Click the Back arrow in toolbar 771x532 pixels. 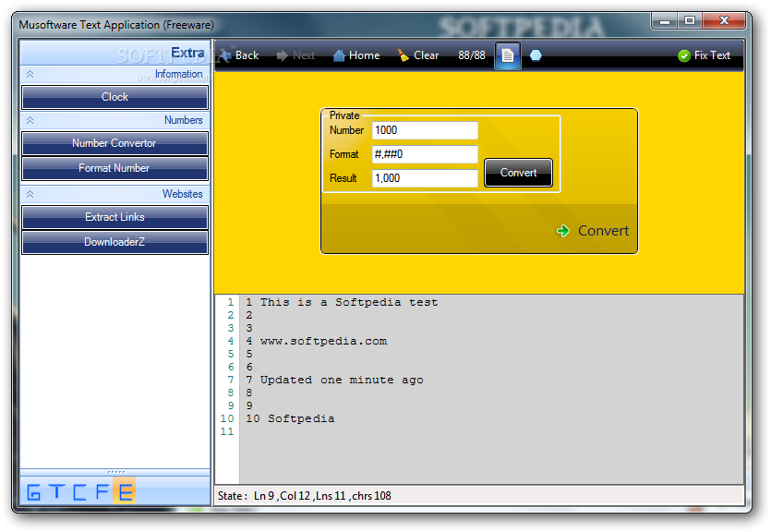(x=240, y=55)
